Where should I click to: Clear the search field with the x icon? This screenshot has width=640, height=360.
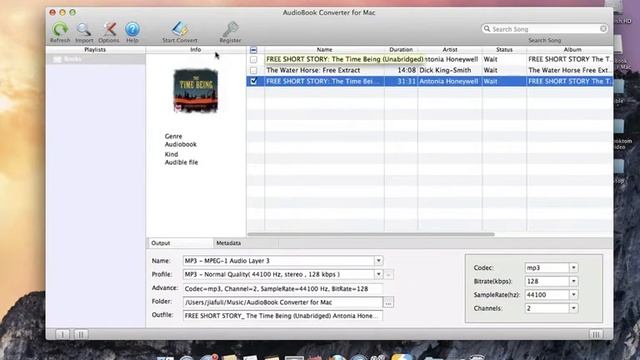(603, 29)
